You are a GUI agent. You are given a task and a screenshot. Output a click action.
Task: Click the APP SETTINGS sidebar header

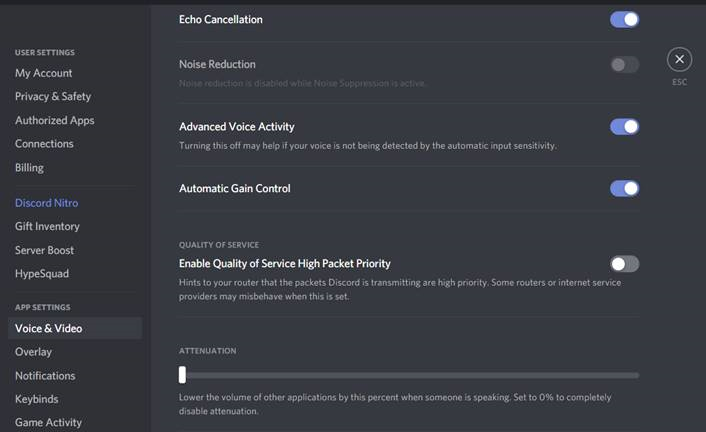click(43, 307)
